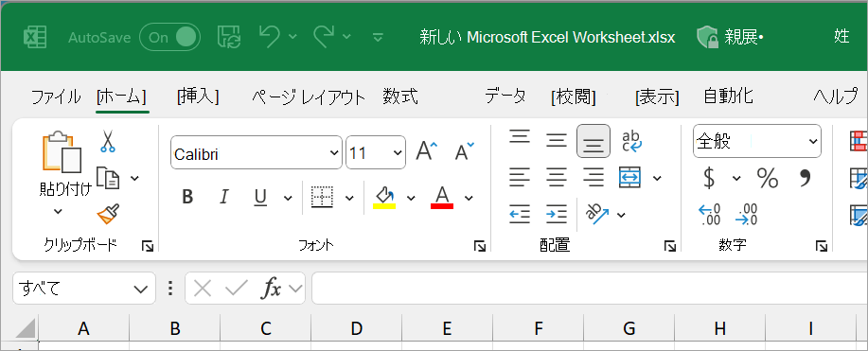Screen dimensions: 868x351
Task: Click the Copy icon
Action: pyautogui.click(x=108, y=178)
